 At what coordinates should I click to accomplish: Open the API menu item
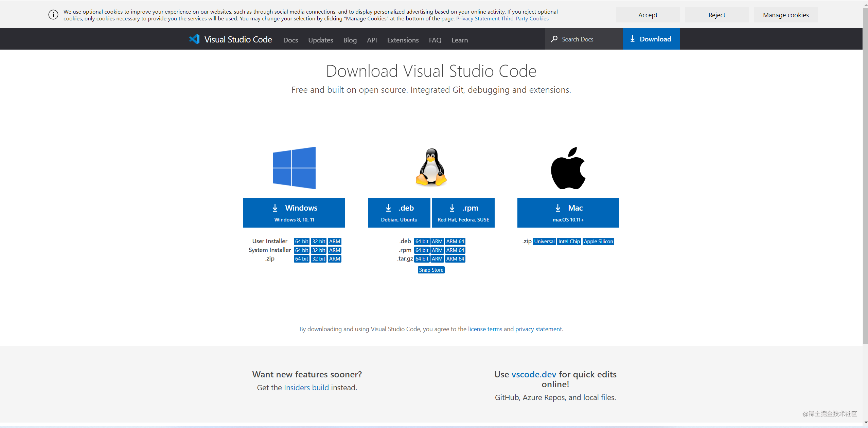(x=372, y=40)
